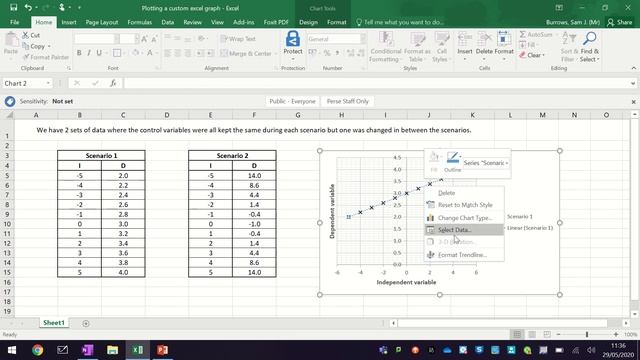
Task: Open the number format General dropdown
Action: [363, 39]
